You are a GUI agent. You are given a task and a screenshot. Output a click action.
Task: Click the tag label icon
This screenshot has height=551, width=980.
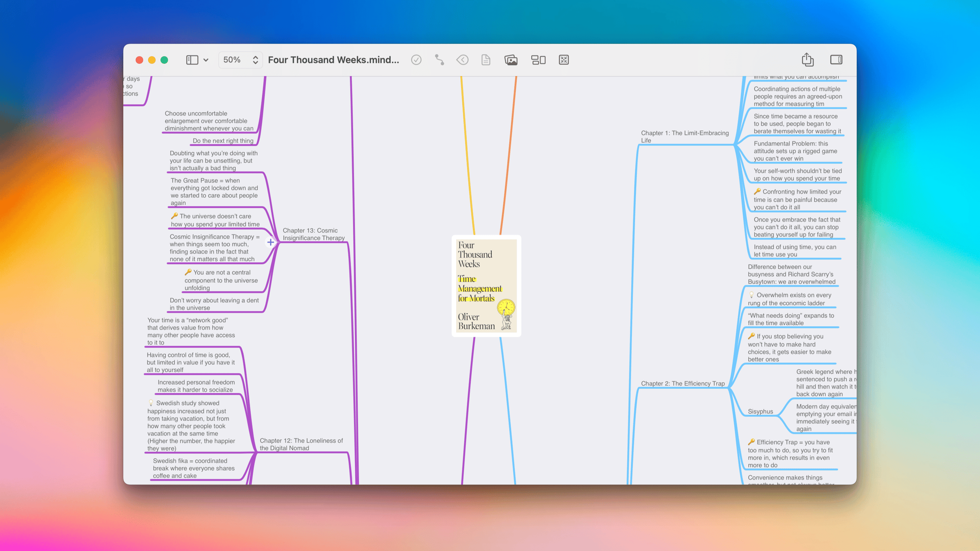462,60
